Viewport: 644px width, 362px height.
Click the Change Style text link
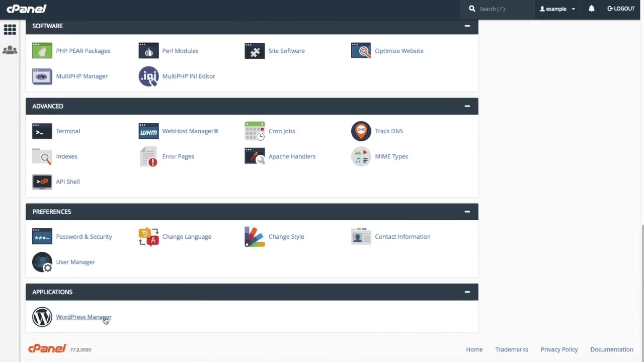[286, 237]
